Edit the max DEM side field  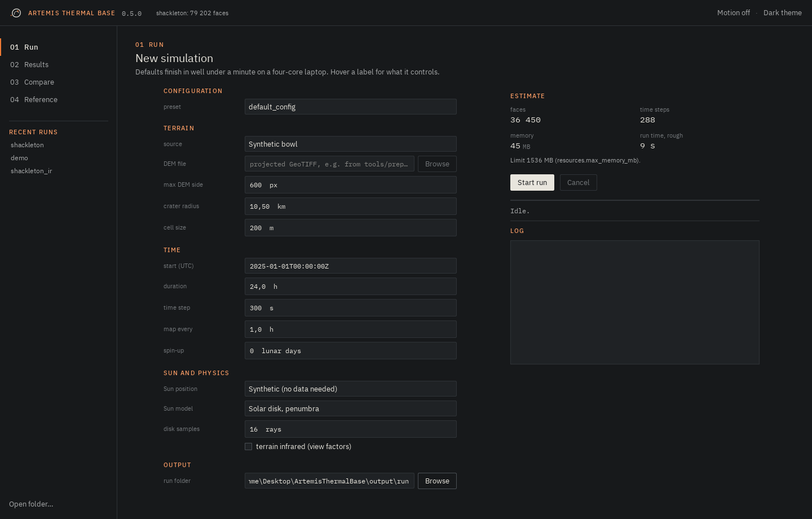351,185
